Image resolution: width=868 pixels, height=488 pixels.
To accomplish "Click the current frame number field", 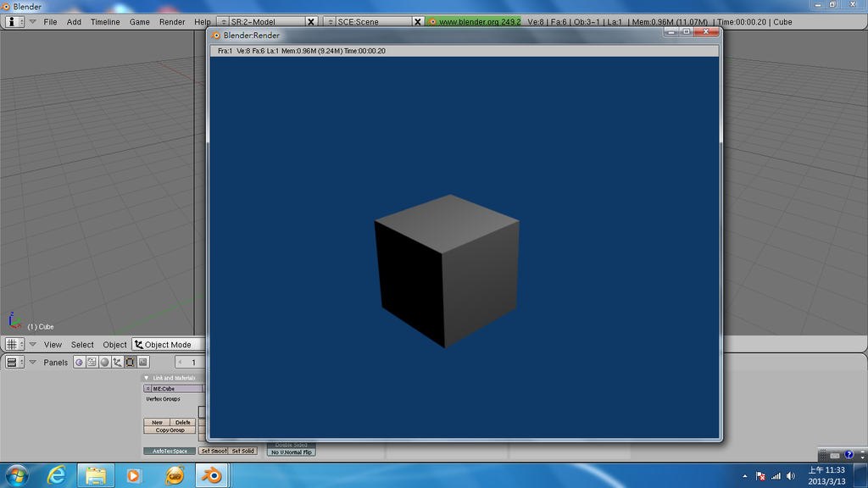I will click(191, 363).
